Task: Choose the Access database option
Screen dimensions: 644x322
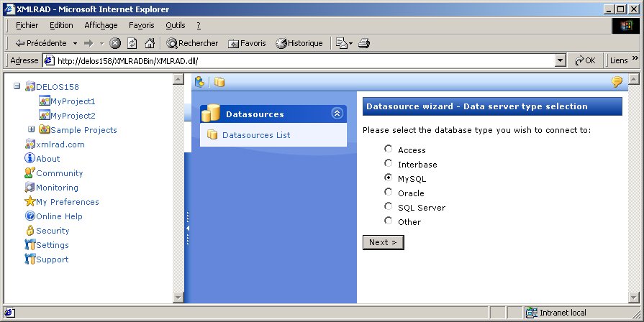Action: pos(389,149)
